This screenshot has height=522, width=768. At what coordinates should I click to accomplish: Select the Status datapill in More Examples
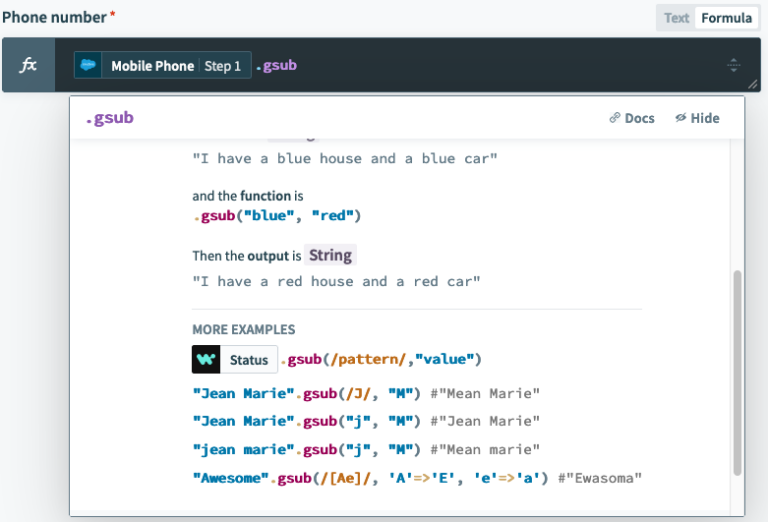[248, 360]
